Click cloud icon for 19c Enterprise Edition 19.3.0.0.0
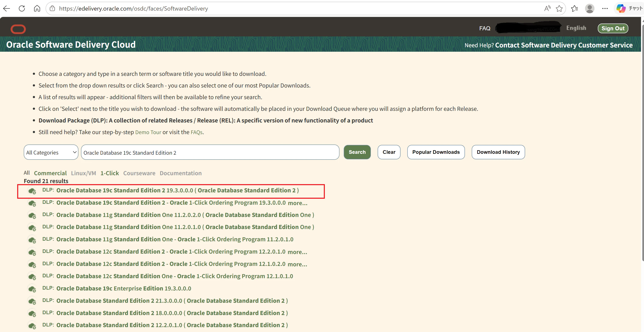This screenshot has width=644, height=332. click(32, 289)
